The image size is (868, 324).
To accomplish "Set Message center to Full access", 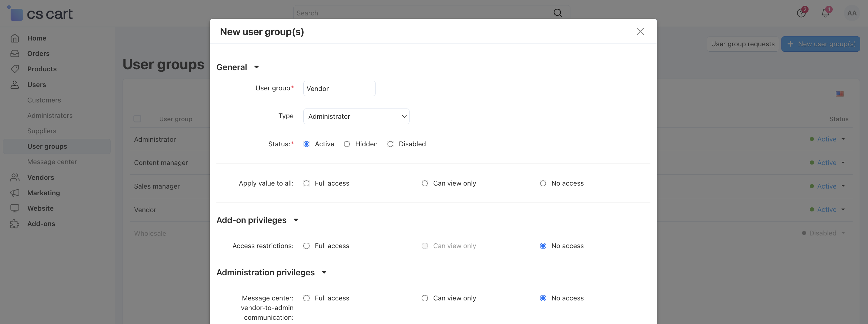I will 306,298.
